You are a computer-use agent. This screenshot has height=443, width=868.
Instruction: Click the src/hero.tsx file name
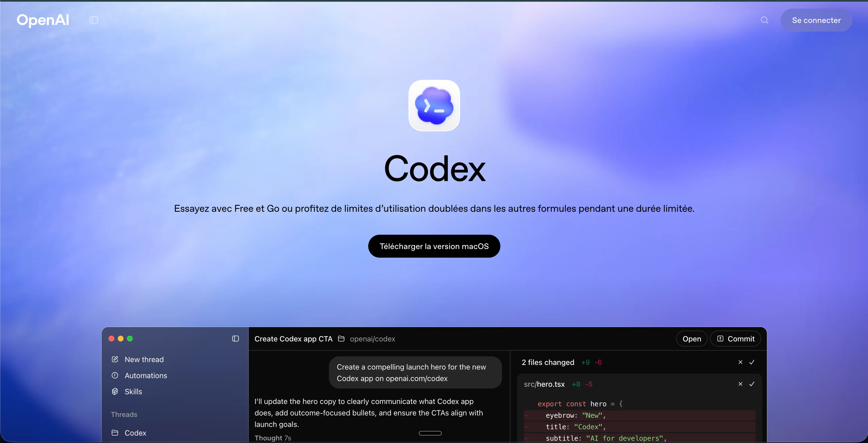coord(544,384)
